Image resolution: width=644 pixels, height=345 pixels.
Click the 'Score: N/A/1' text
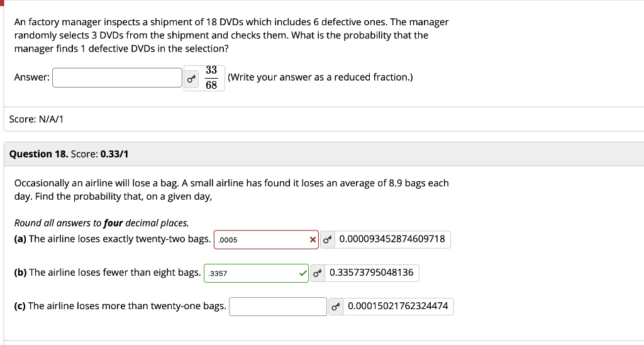(36, 119)
